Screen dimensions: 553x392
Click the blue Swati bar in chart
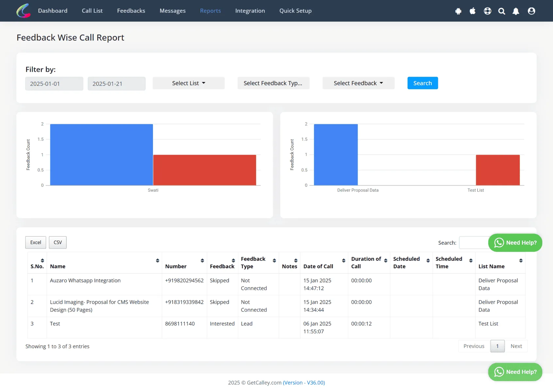[101, 155]
